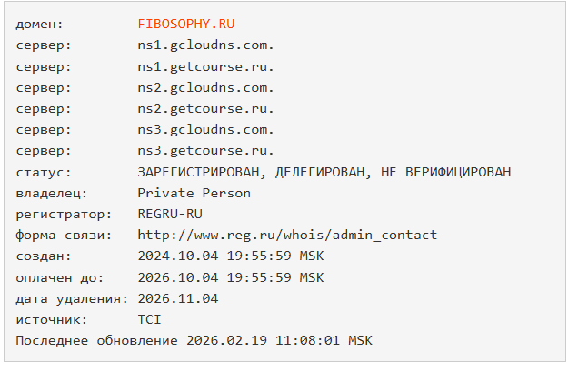The height and width of the screenshot is (372, 588).
Task: Click the ns1.getcourse.ru. server entry
Action: pyautogui.click(x=205, y=66)
